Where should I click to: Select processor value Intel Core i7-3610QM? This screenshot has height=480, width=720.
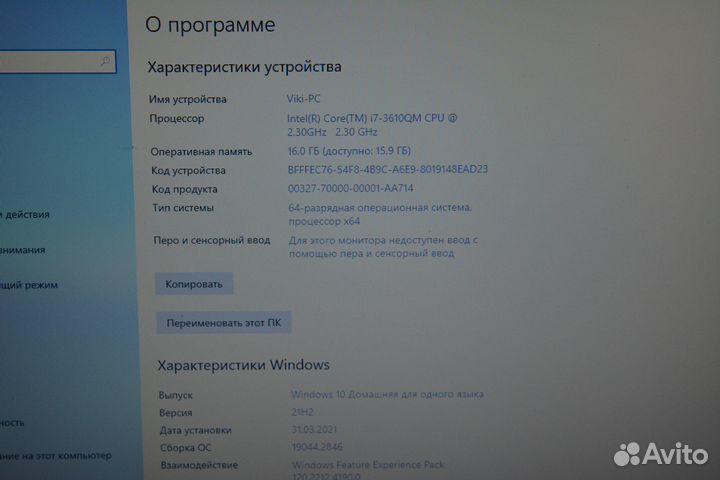point(372,125)
